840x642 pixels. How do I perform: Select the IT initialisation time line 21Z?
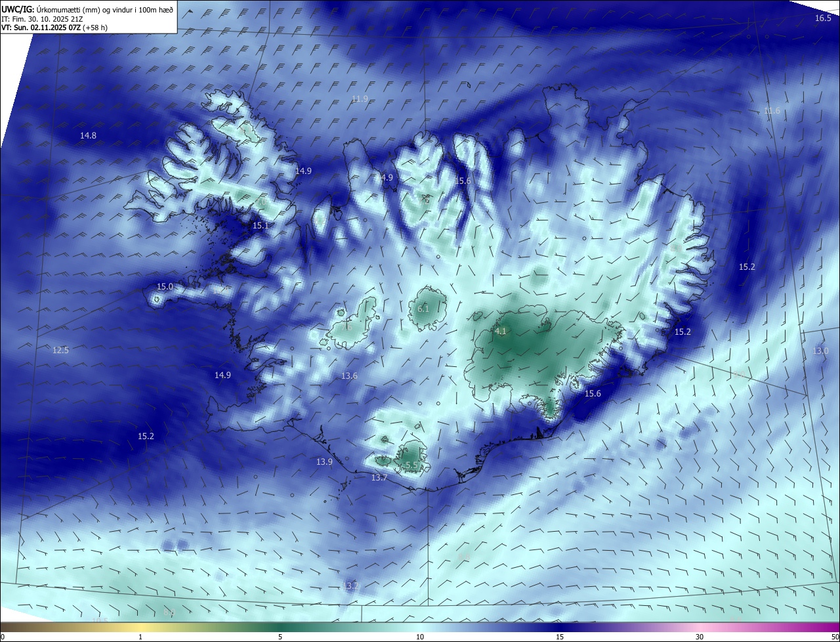coord(42,19)
